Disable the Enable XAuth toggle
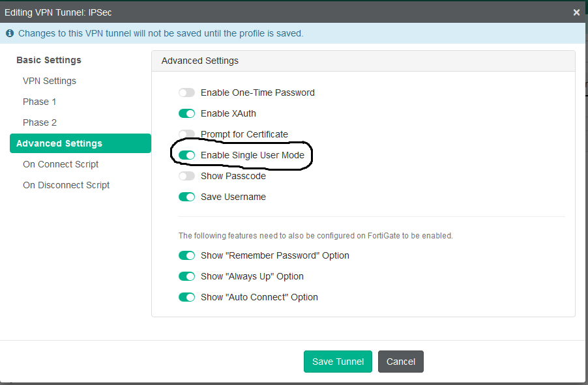The height and width of the screenshot is (385, 588). [187, 113]
